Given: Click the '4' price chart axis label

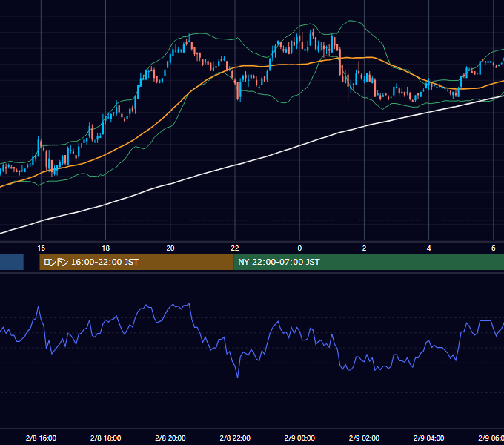Looking at the screenshot, I should pos(429,248).
